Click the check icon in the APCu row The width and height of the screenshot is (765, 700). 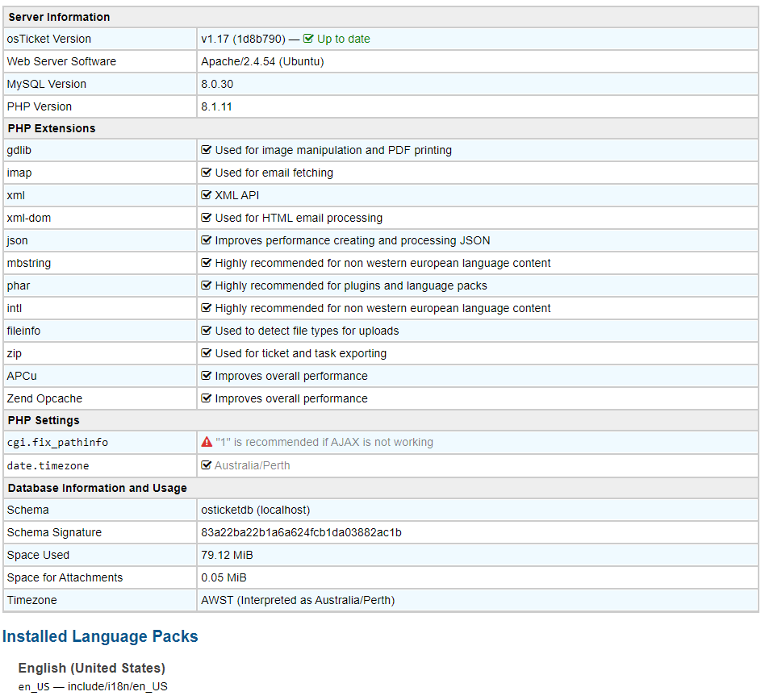(207, 376)
